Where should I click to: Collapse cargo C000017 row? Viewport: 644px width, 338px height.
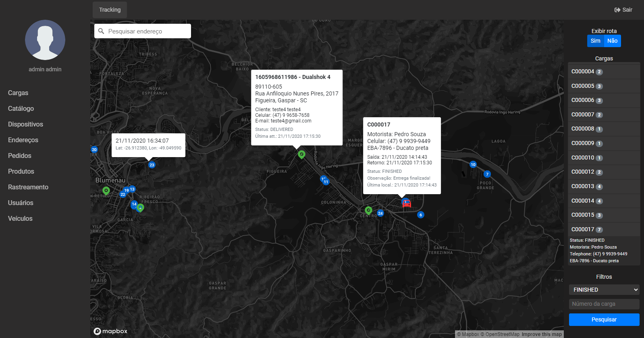click(x=604, y=229)
